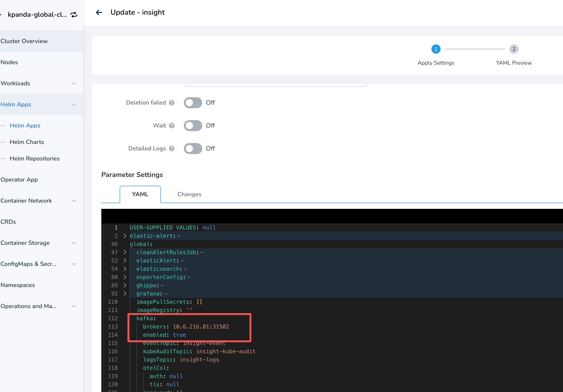Expand the Workloads sidebar section
This screenshot has height=392, width=563.
pyautogui.click(x=74, y=83)
